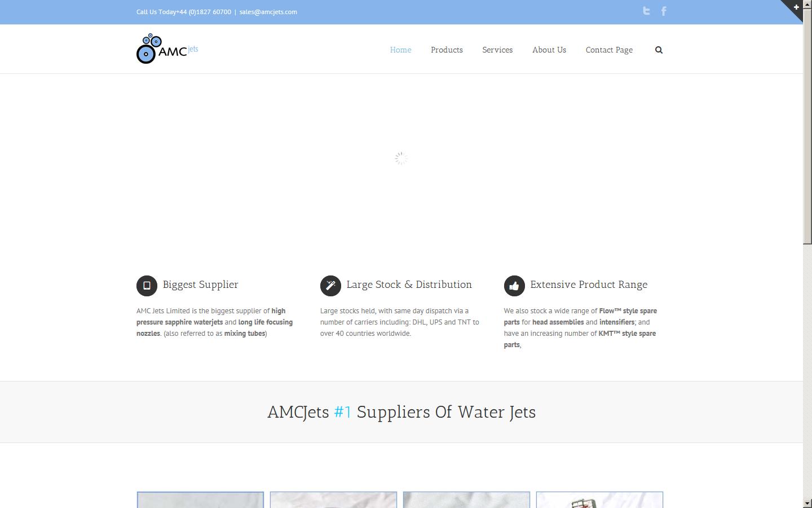
Task: Open the search magnifier icon
Action: pos(658,50)
